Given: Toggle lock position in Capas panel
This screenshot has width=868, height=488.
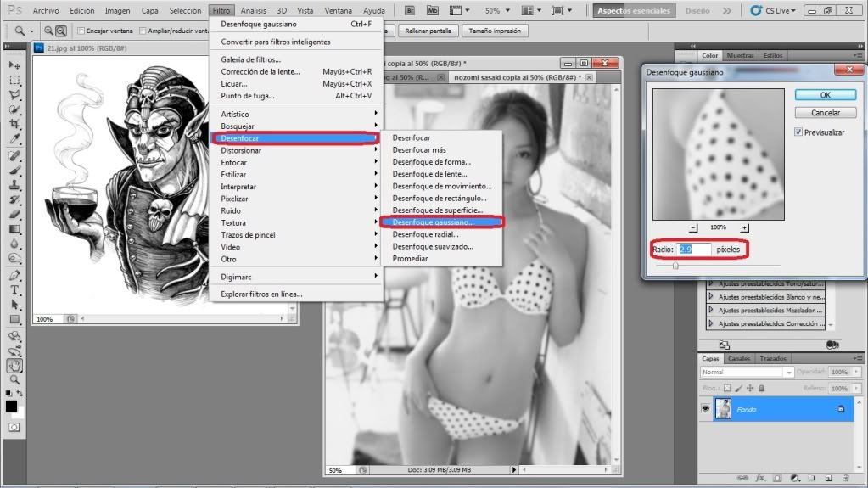Looking at the screenshot, I should point(750,389).
